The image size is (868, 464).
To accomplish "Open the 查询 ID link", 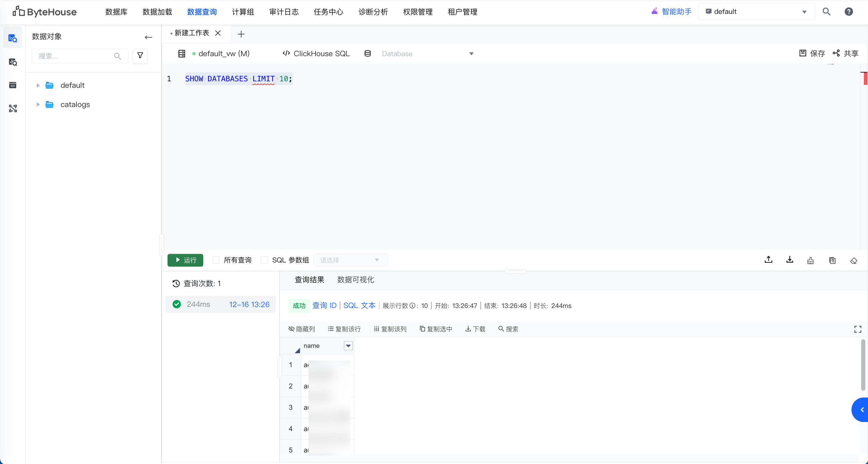I will [x=324, y=306].
